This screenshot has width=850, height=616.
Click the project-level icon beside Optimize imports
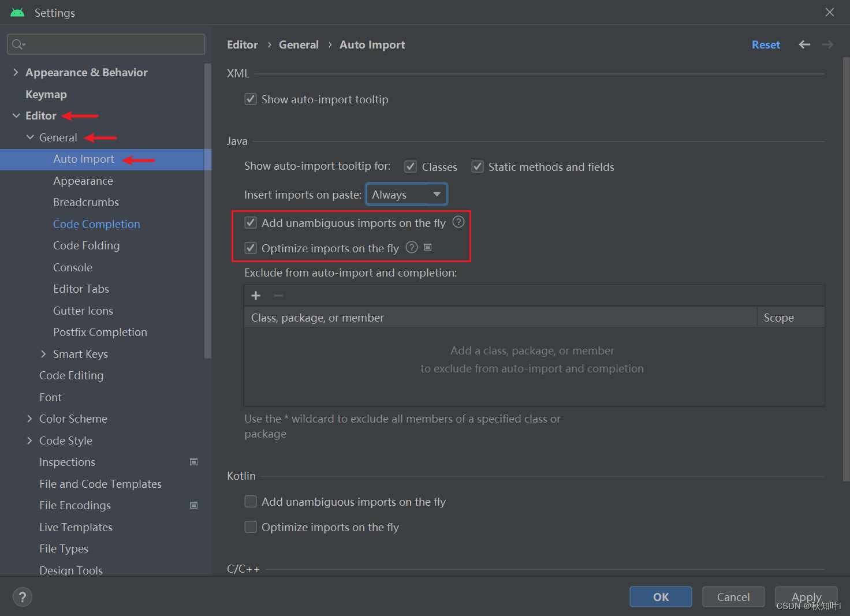coord(428,247)
